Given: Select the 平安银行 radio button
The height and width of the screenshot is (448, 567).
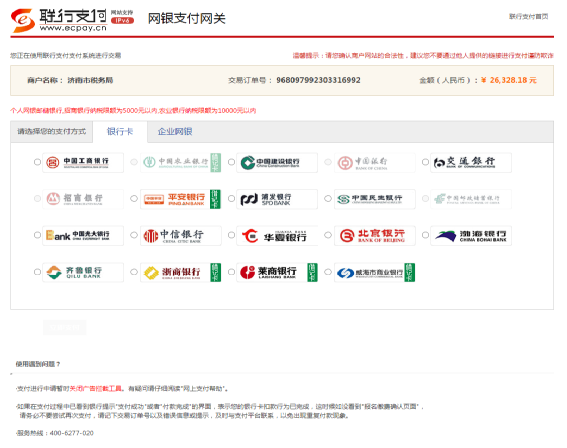Looking at the screenshot, I should 134,199.
